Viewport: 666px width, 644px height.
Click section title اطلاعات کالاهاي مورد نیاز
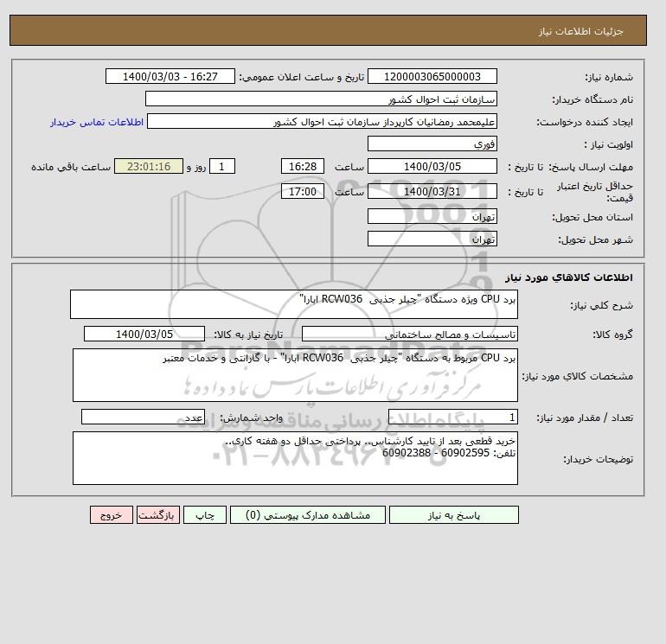[x=569, y=277]
